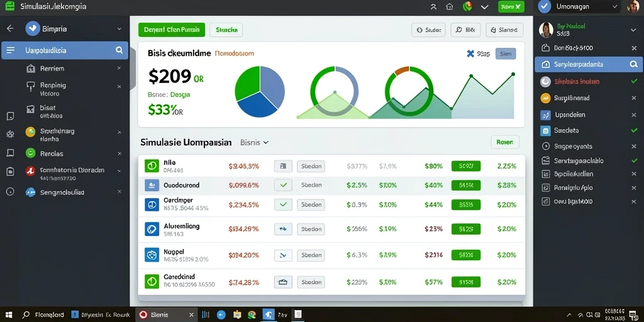This screenshot has width=644, height=322.
Task: Expand the Umonagan account dropdown
Action: [x=615, y=6]
